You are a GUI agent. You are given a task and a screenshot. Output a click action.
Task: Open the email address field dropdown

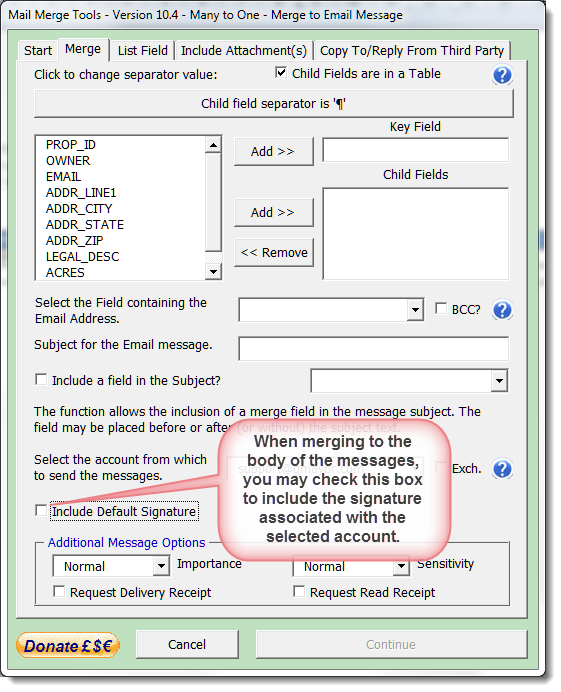point(415,310)
